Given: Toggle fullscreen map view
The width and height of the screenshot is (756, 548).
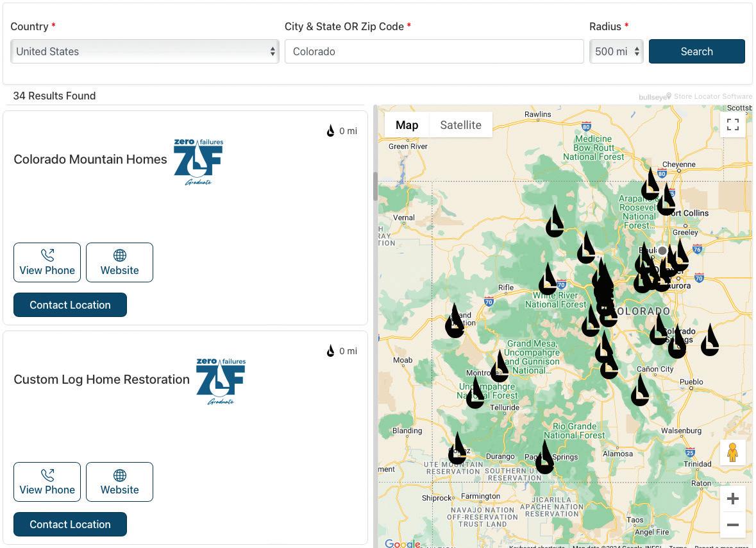Looking at the screenshot, I should [732, 124].
